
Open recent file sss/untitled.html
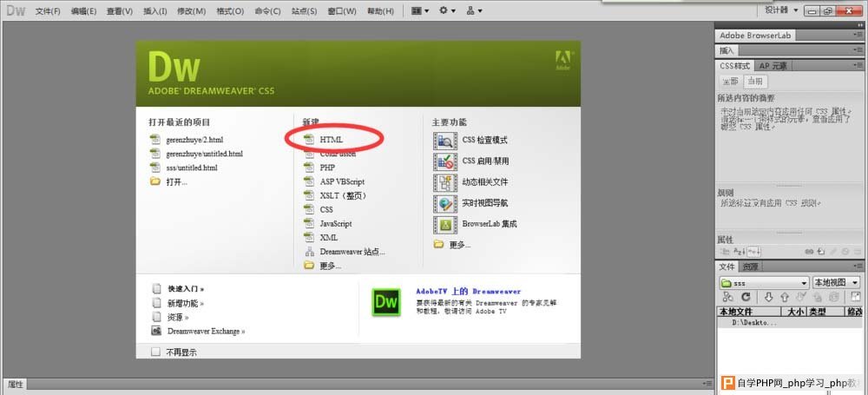[x=192, y=168]
